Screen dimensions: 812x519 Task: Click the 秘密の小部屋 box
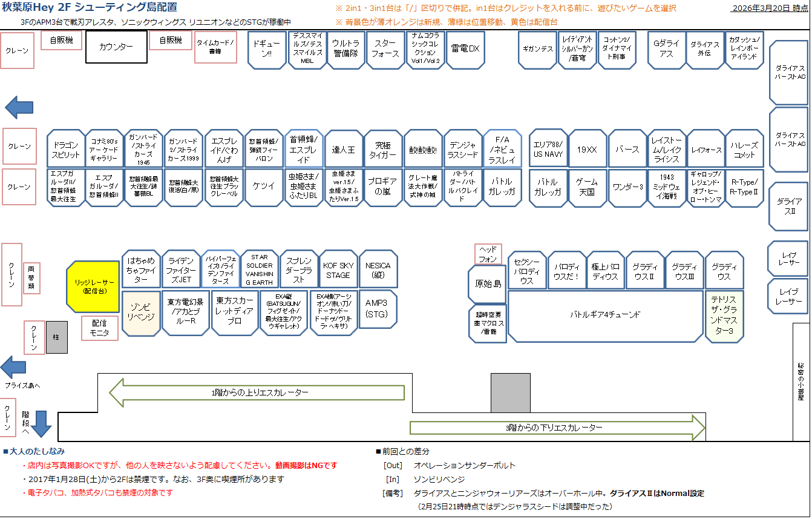[801, 382]
